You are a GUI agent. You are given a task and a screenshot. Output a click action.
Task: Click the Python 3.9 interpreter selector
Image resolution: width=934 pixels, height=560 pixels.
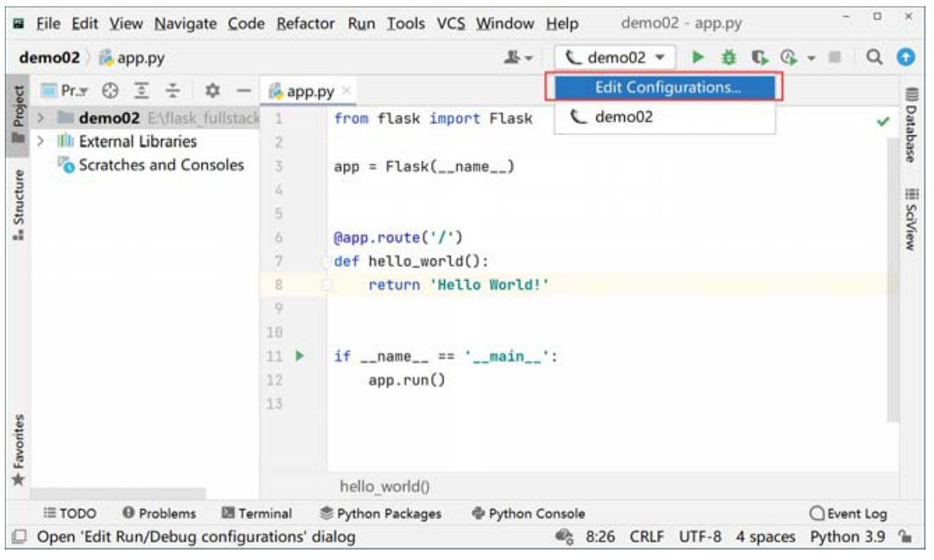point(847,537)
